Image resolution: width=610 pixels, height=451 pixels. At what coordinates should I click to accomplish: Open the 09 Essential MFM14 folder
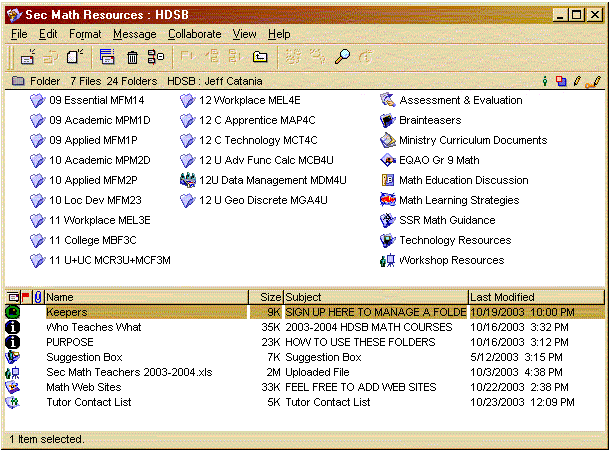96,100
